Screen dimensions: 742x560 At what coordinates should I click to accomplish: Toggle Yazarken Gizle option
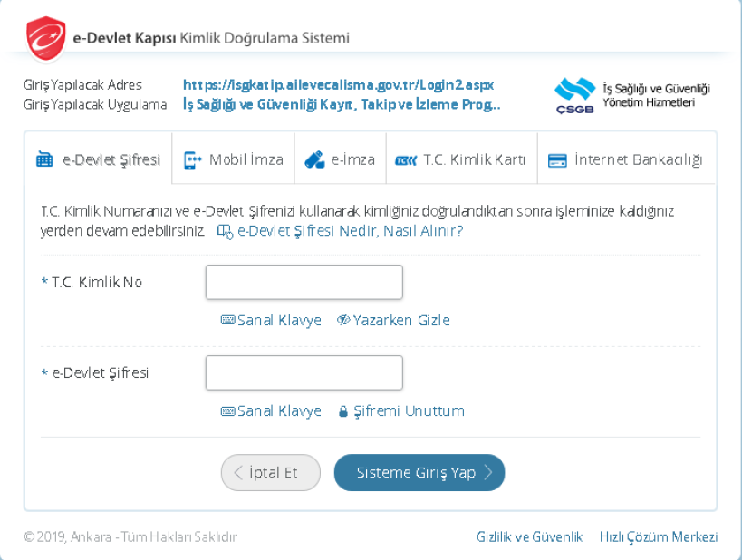(x=393, y=321)
